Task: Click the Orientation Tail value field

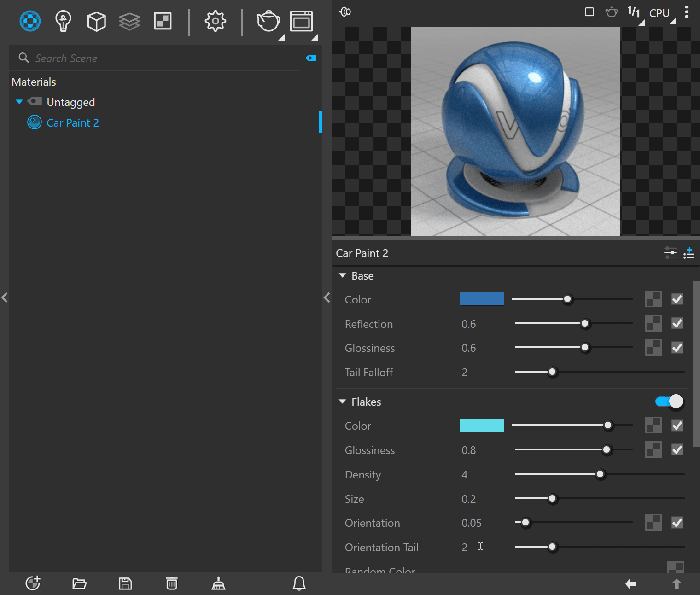Action: [484, 547]
